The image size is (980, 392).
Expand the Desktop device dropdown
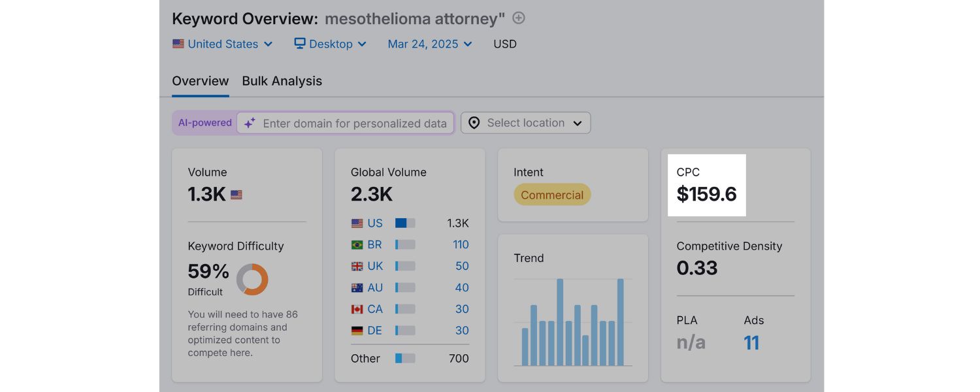point(331,44)
